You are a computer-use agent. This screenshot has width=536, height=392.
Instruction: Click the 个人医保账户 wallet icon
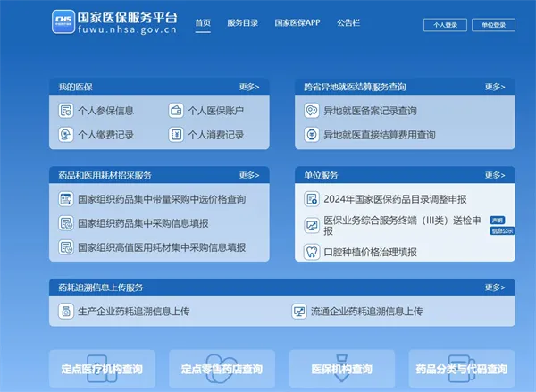tap(176, 111)
